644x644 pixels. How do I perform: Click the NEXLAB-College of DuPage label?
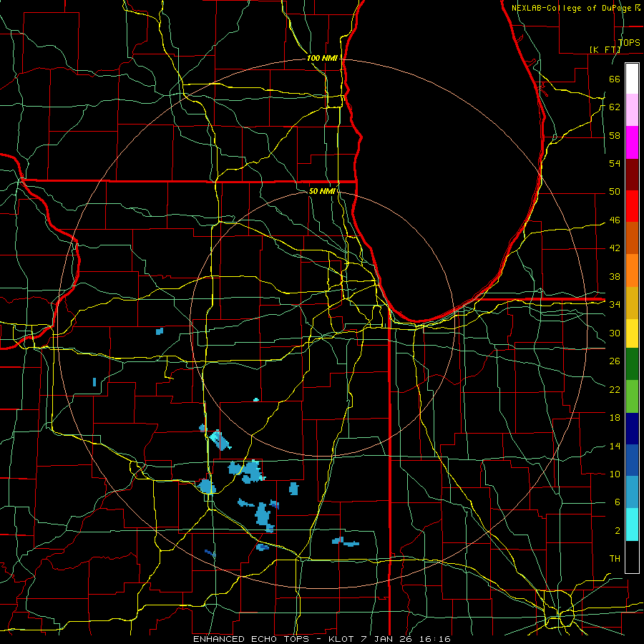tap(570, 8)
